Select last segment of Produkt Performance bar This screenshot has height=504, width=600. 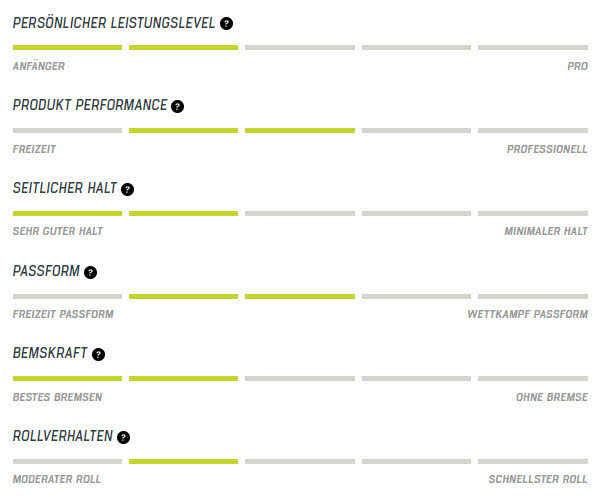click(x=532, y=130)
